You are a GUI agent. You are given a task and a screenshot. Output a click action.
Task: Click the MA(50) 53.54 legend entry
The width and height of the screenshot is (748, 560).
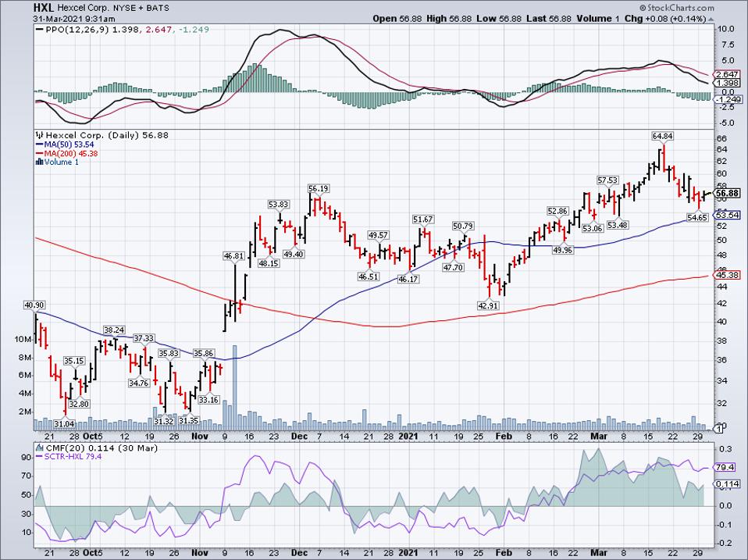[x=69, y=144]
